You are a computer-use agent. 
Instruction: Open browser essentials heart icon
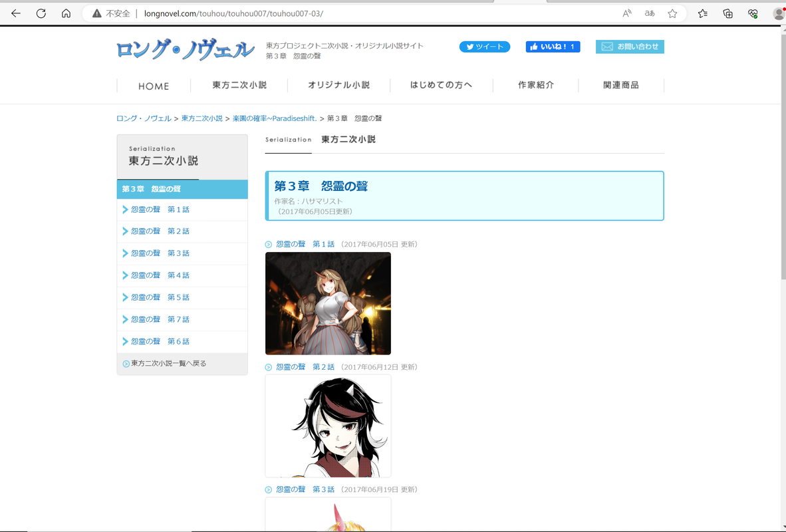pyautogui.click(x=753, y=13)
